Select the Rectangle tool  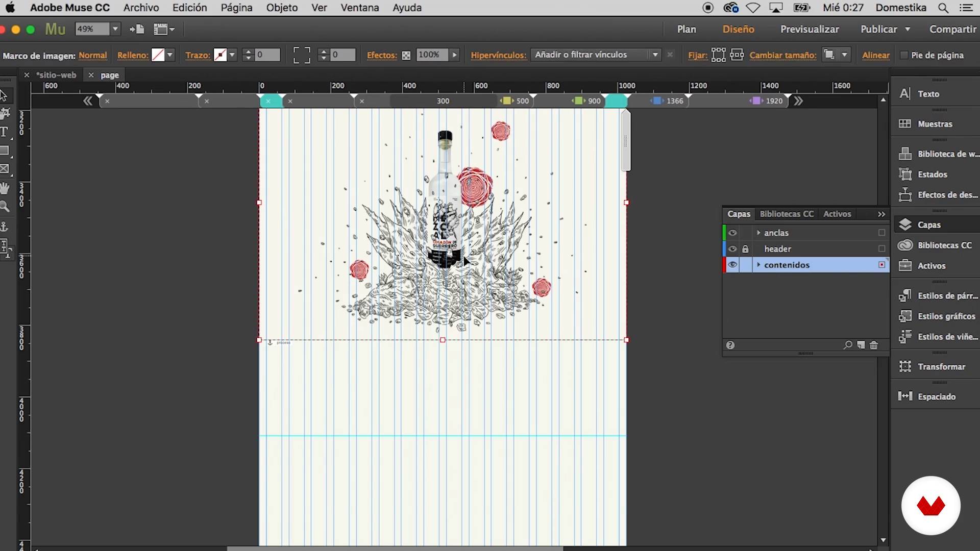pyautogui.click(x=5, y=151)
